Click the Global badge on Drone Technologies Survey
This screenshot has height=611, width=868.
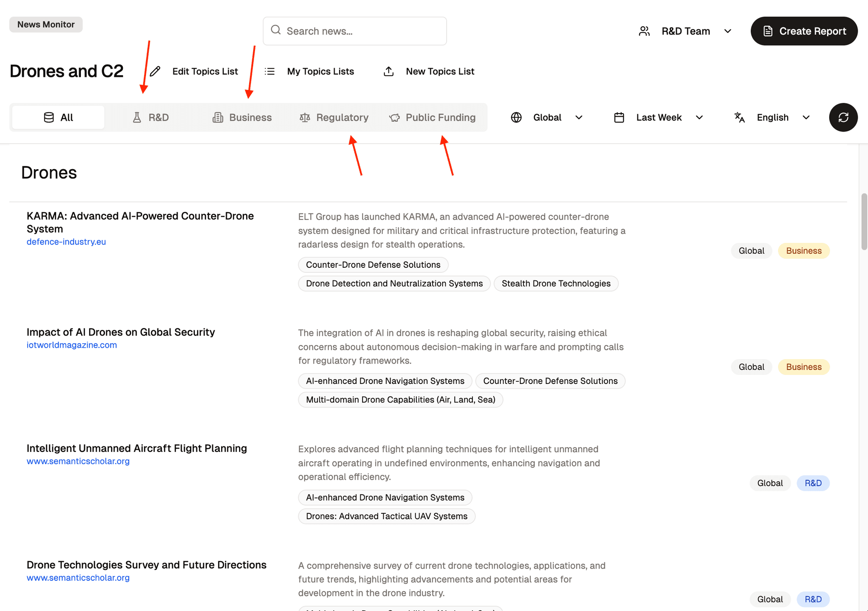770,600
